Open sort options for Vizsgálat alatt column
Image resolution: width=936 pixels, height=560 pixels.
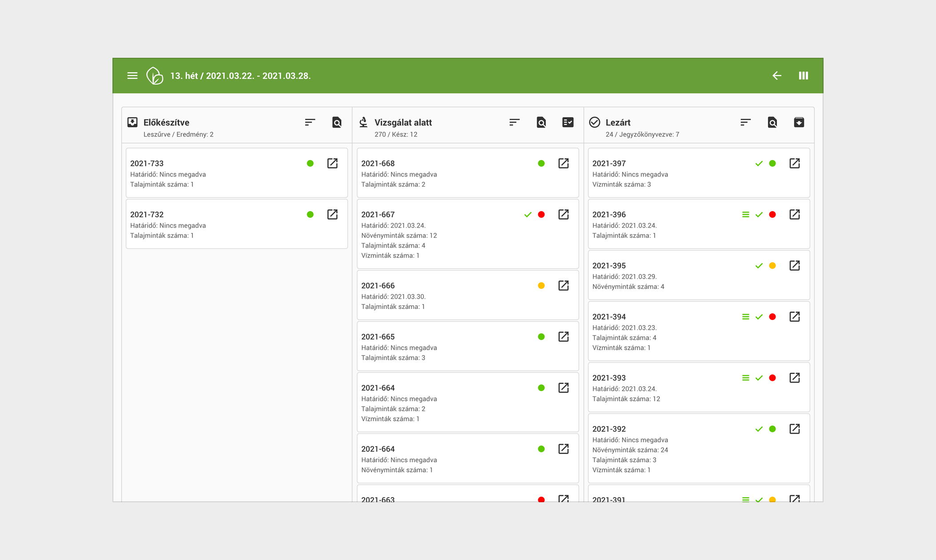(x=514, y=122)
